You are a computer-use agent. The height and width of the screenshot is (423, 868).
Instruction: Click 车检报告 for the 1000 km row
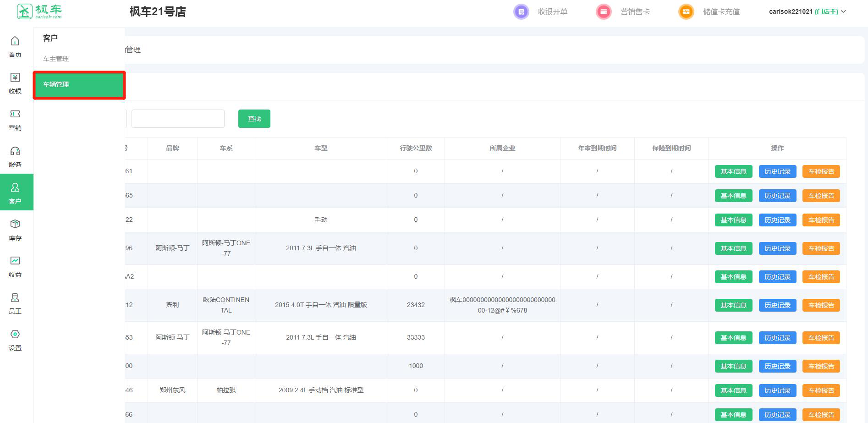(x=821, y=366)
